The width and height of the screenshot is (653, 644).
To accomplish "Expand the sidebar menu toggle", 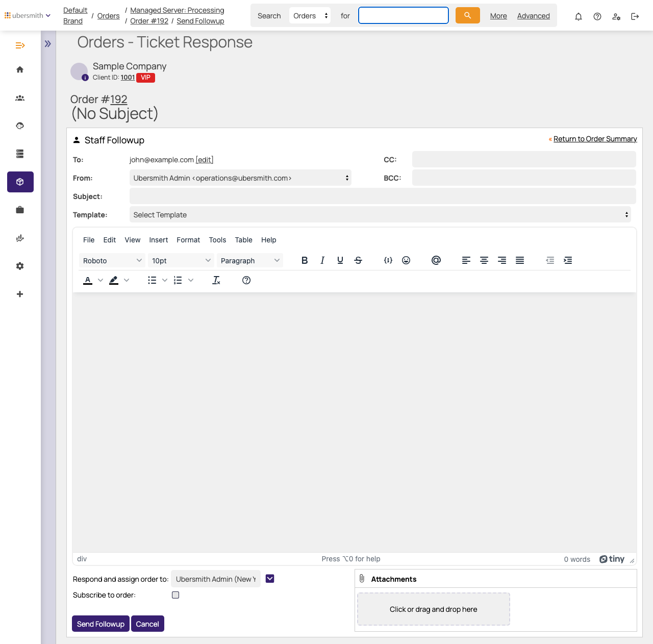I will tap(20, 45).
